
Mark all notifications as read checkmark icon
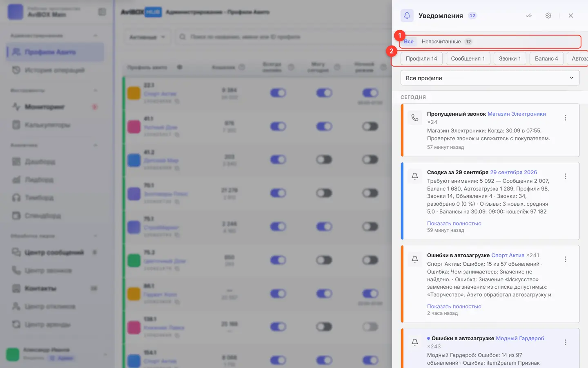tap(529, 16)
